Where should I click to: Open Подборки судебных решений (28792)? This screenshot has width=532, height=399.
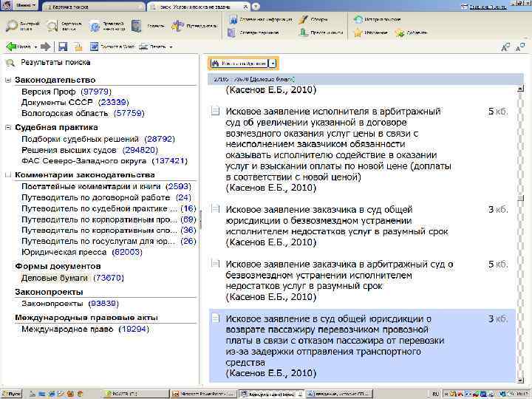(x=98, y=139)
